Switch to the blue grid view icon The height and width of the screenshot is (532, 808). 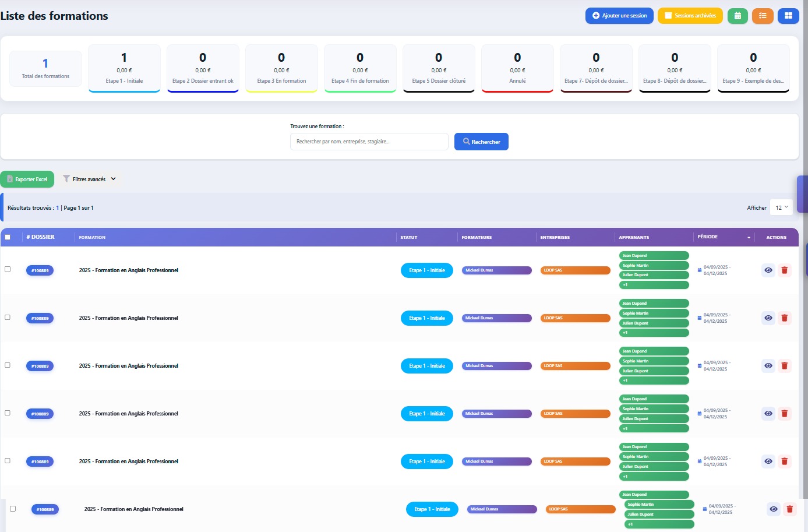788,16
